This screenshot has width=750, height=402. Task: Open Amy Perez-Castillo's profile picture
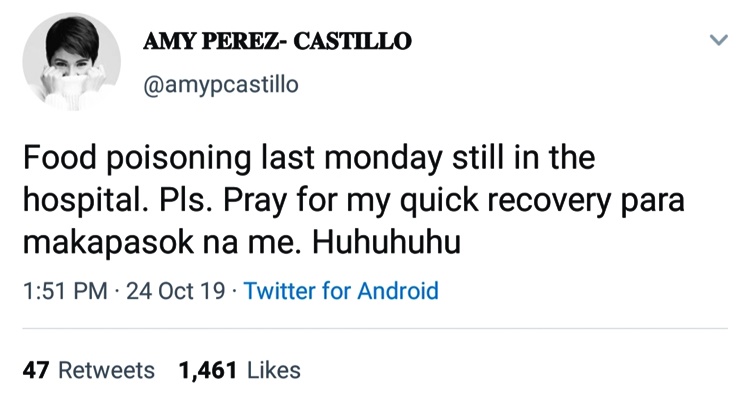pos(71,62)
